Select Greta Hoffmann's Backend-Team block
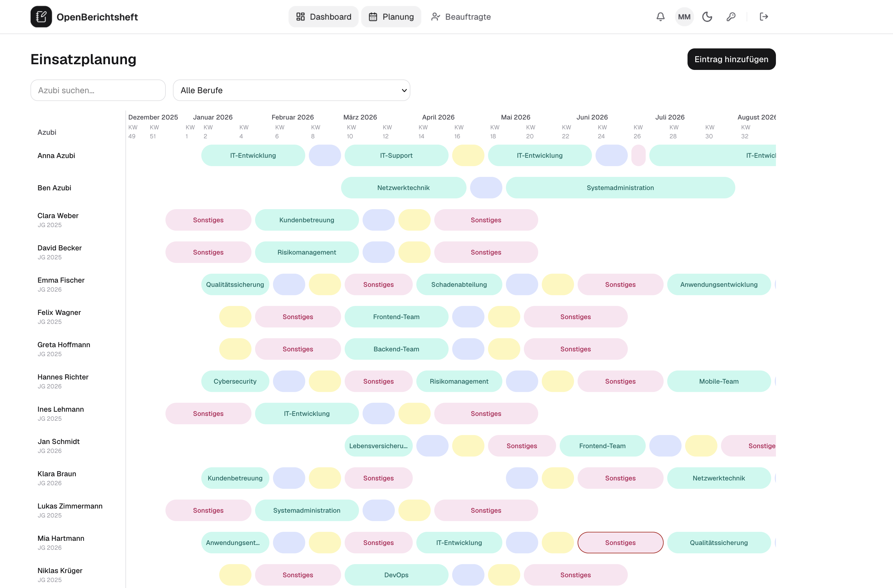Screen dimensions: 893x588 [x=396, y=349]
